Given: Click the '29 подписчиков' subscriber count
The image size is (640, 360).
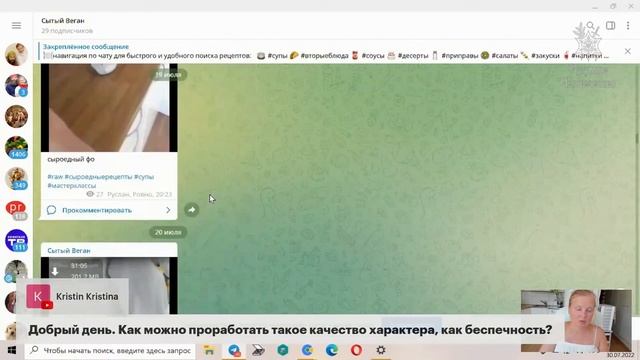Looking at the screenshot, I should [67, 31].
